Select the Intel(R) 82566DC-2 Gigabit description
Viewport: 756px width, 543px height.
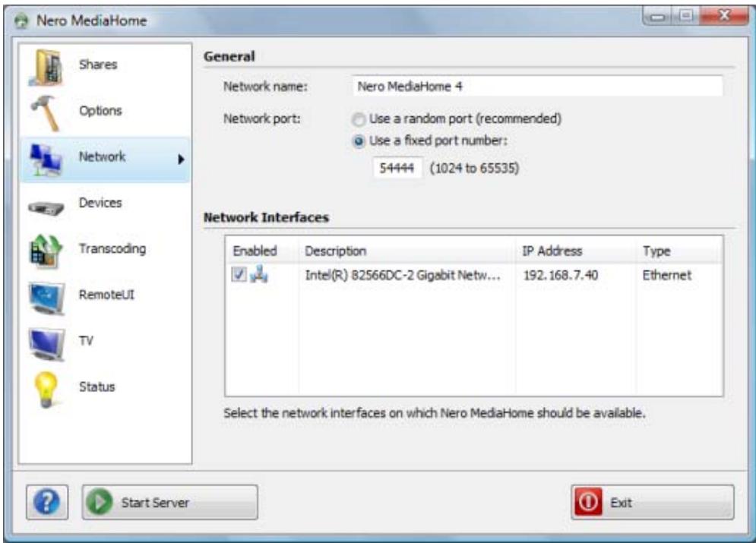pos(403,275)
